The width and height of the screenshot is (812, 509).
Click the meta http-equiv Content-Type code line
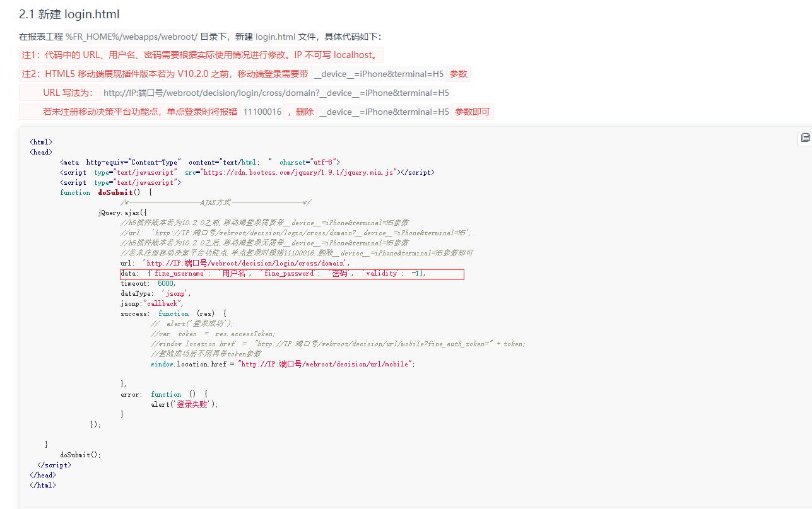[200, 162]
